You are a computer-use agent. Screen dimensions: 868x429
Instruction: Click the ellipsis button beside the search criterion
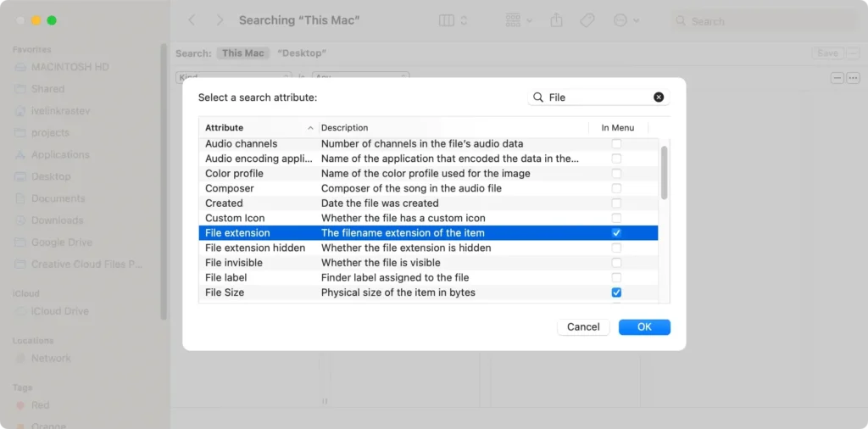tap(853, 78)
